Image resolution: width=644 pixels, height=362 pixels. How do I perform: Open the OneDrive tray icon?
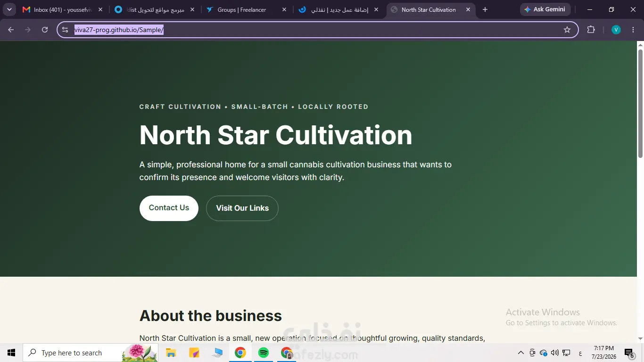[544, 353]
